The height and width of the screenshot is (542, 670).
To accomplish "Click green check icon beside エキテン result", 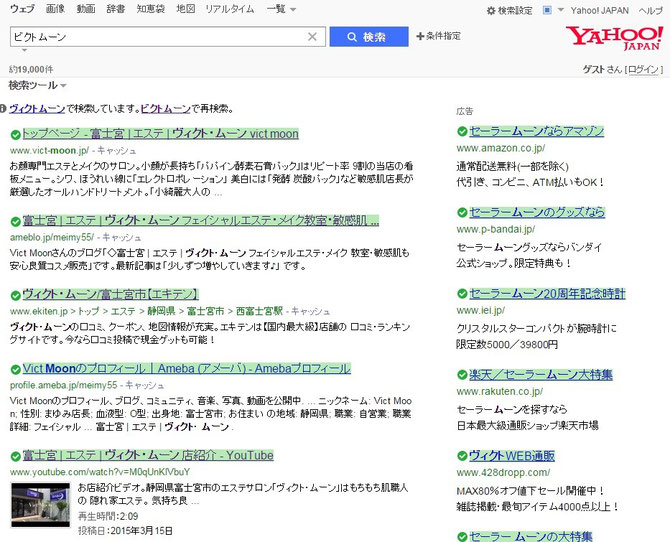I will [16, 295].
